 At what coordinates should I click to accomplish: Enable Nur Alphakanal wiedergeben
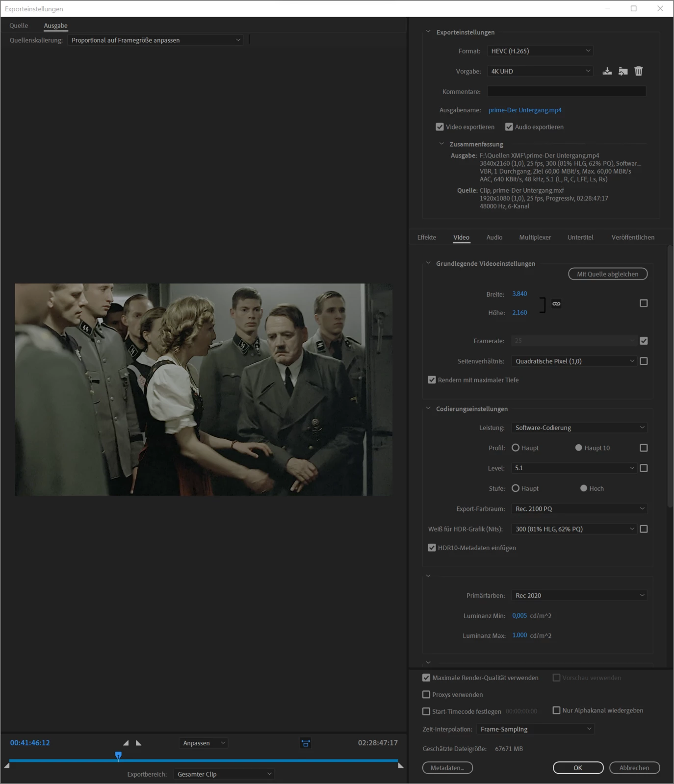(x=556, y=710)
